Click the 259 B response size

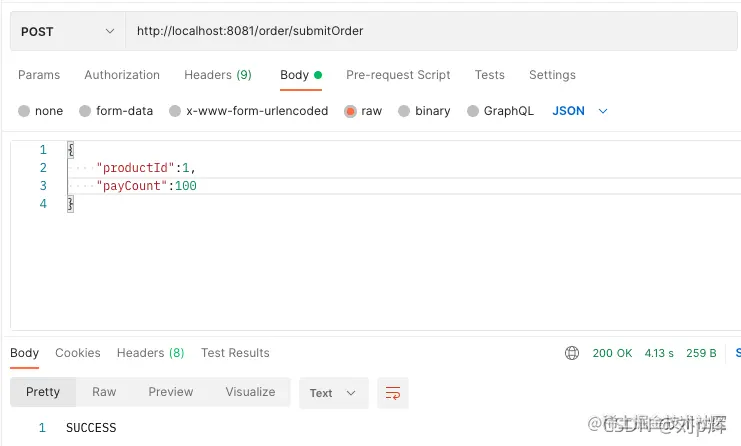coord(701,353)
